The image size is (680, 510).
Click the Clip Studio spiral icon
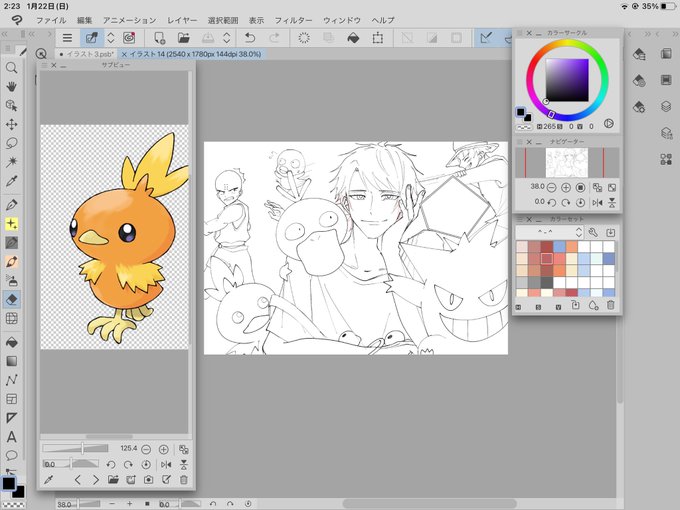click(129, 38)
